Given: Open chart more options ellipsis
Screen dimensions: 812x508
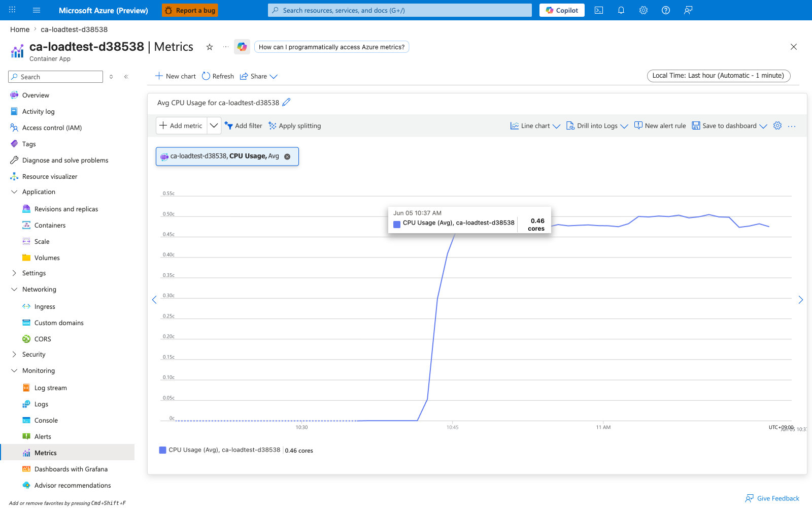Looking at the screenshot, I should point(792,126).
